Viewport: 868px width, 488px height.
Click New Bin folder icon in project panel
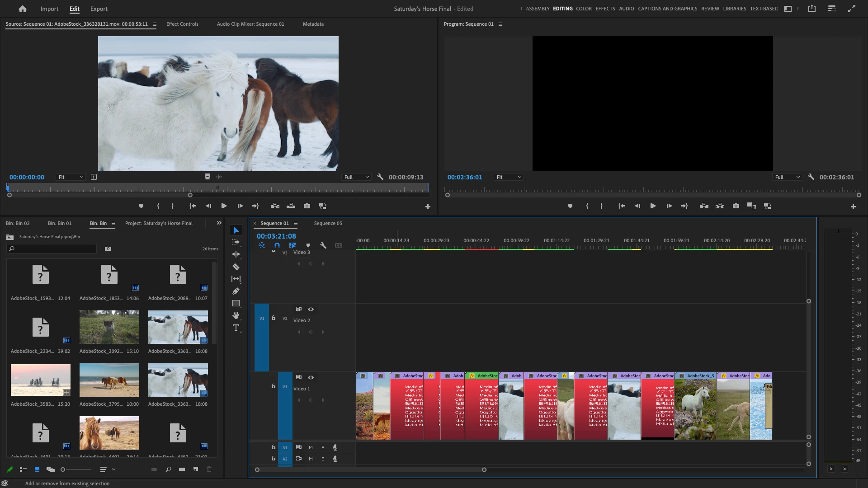(182, 469)
